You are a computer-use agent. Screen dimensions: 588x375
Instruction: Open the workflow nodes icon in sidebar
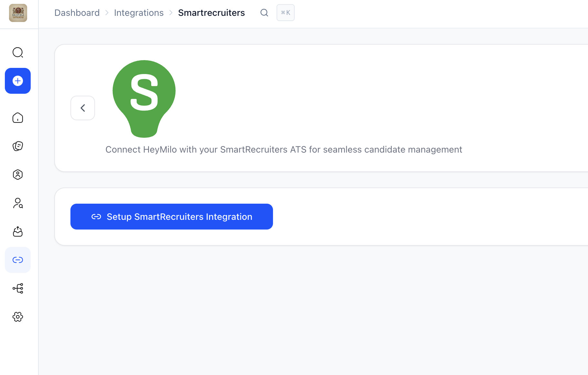18,288
